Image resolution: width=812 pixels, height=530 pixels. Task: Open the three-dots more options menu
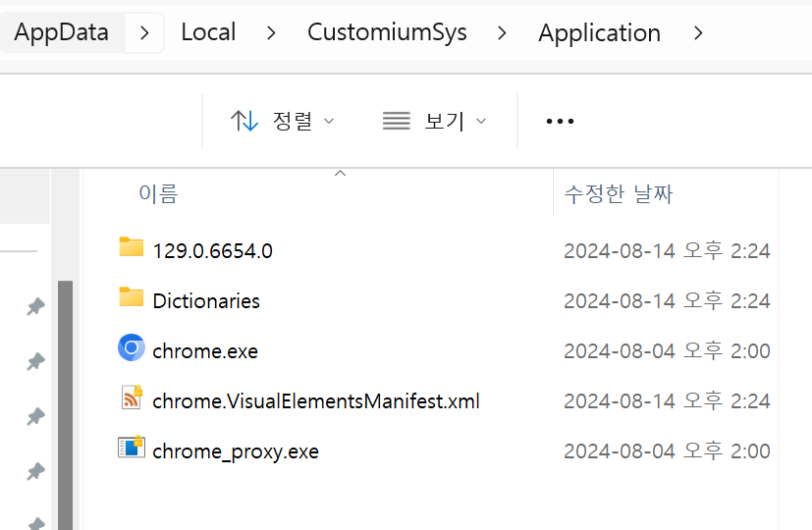(560, 121)
